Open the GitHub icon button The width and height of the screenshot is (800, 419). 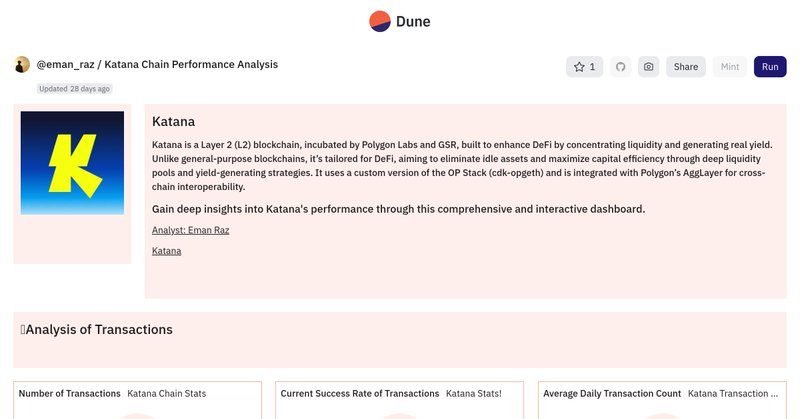coord(620,67)
